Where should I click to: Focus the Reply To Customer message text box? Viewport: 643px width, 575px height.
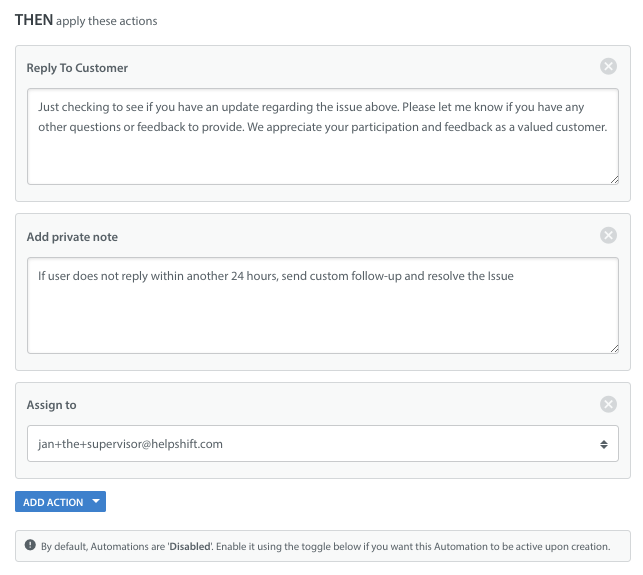(x=322, y=150)
